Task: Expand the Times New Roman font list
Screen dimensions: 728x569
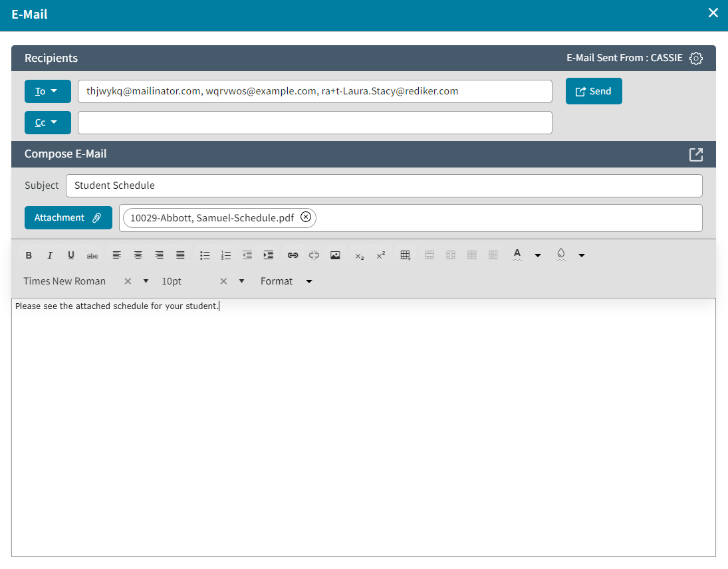Action: [x=146, y=281]
